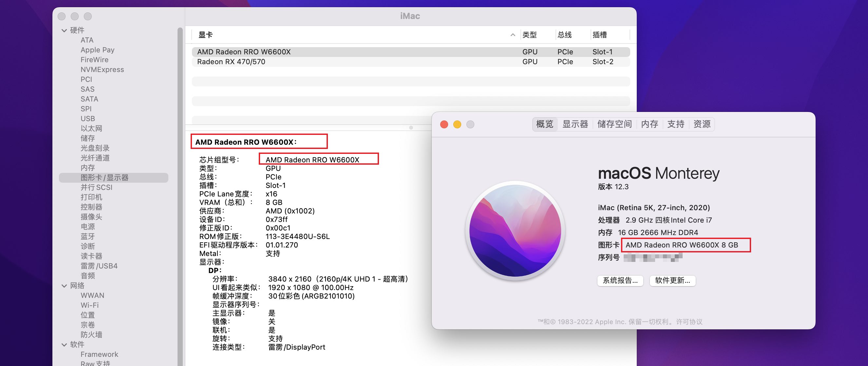Image resolution: width=868 pixels, height=366 pixels.
Task: Select NVMExpress item in hardware list
Action: point(101,69)
